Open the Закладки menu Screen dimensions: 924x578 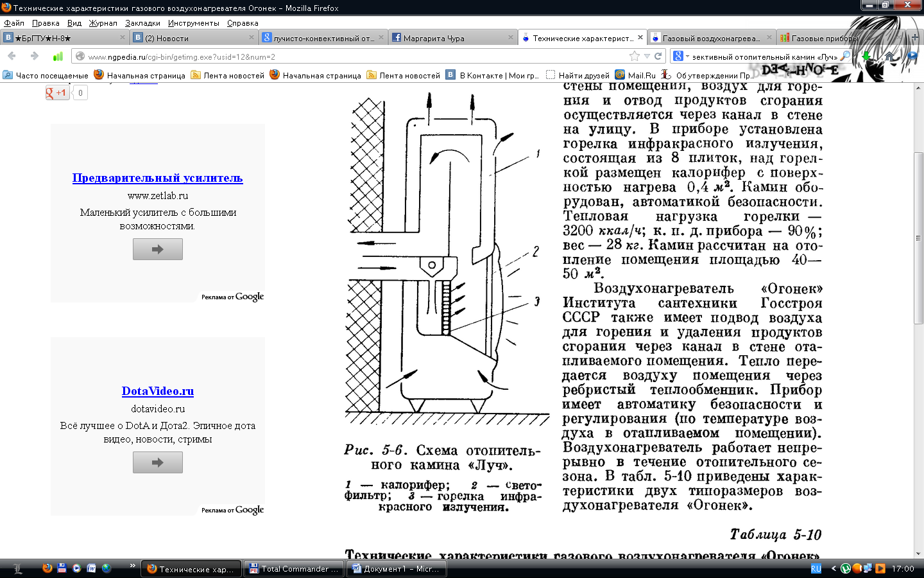(x=142, y=22)
